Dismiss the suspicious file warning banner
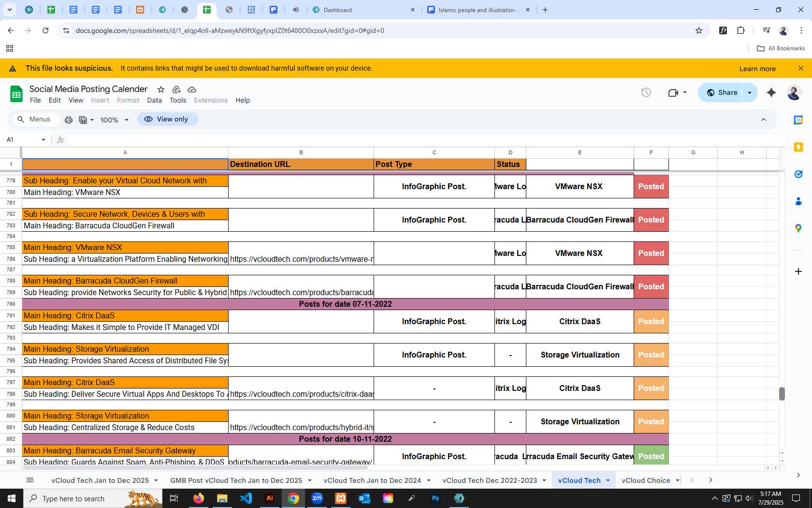 [x=801, y=68]
